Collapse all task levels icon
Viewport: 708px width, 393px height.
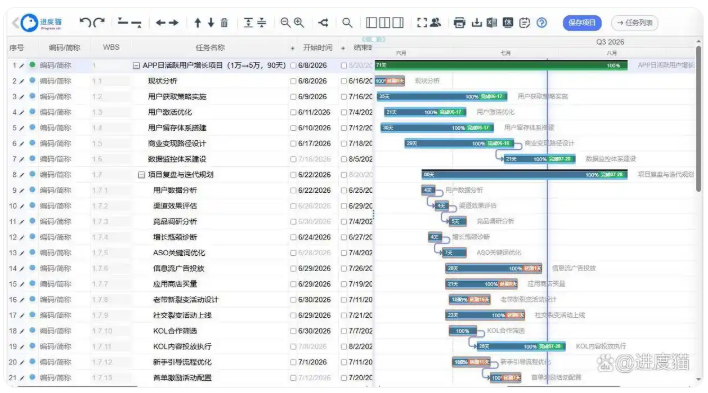(x=261, y=23)
